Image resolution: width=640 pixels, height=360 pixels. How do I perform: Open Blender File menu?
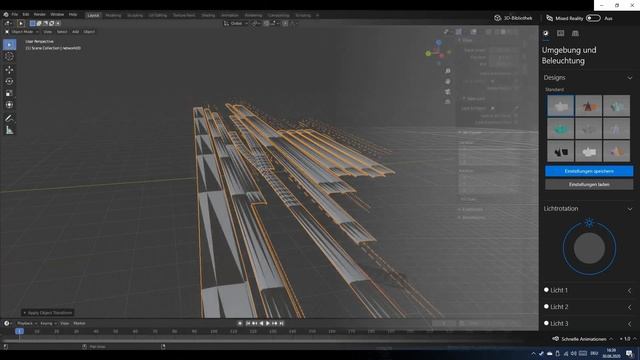pyautogui.click(x=15, y=14)
